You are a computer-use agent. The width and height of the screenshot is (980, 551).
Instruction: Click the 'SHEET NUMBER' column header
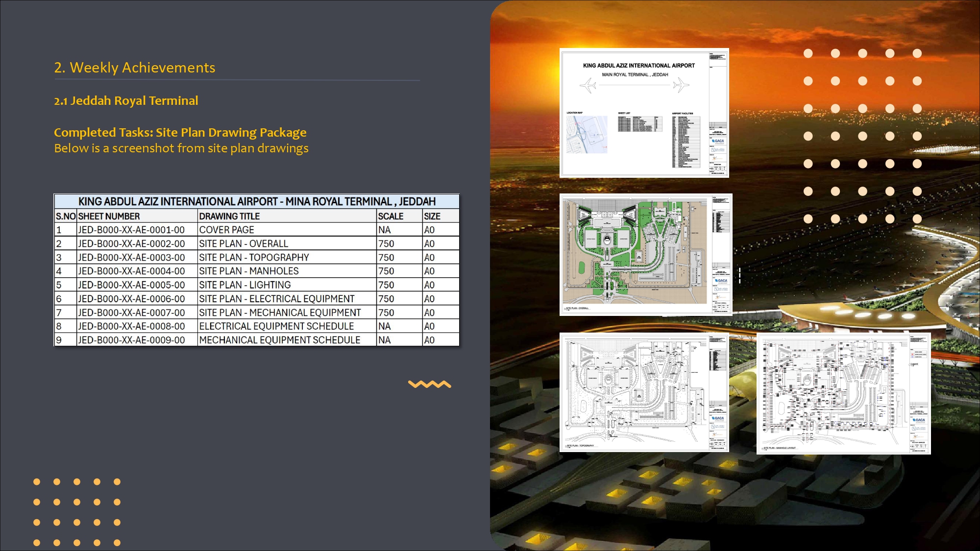point(137,216)
